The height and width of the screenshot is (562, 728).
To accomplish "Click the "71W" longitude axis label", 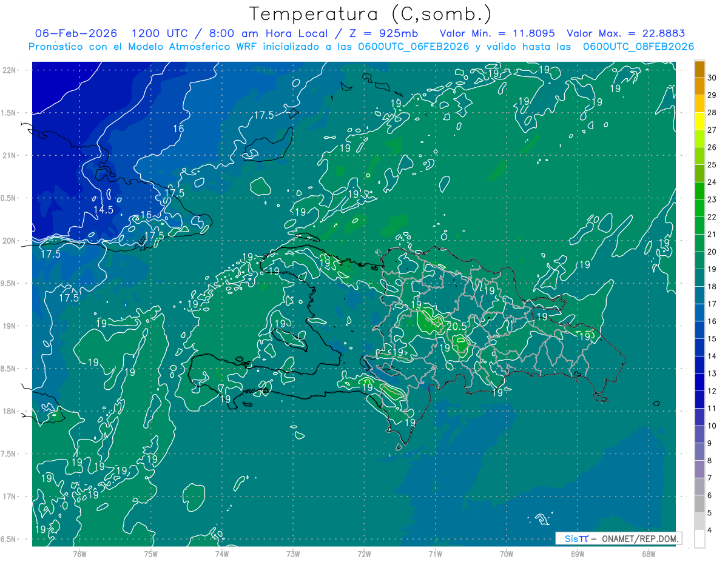I will point(435,554).
